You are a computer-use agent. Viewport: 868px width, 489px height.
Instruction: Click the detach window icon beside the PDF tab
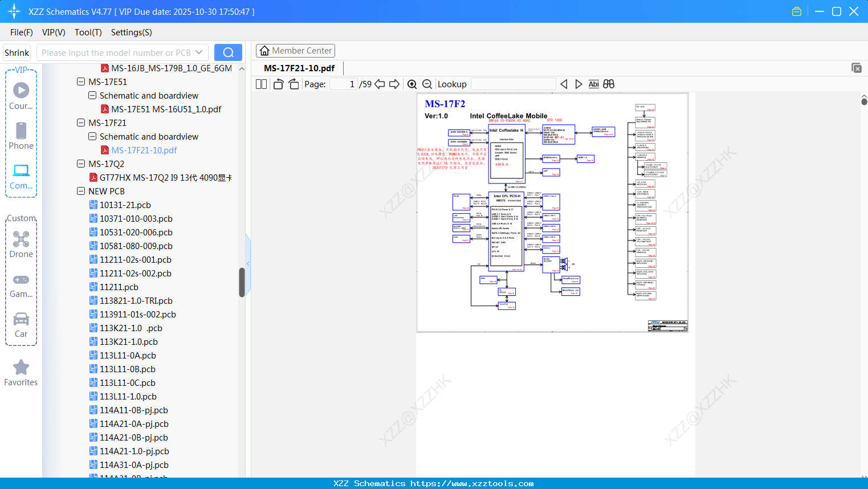(x=857, y=68)
